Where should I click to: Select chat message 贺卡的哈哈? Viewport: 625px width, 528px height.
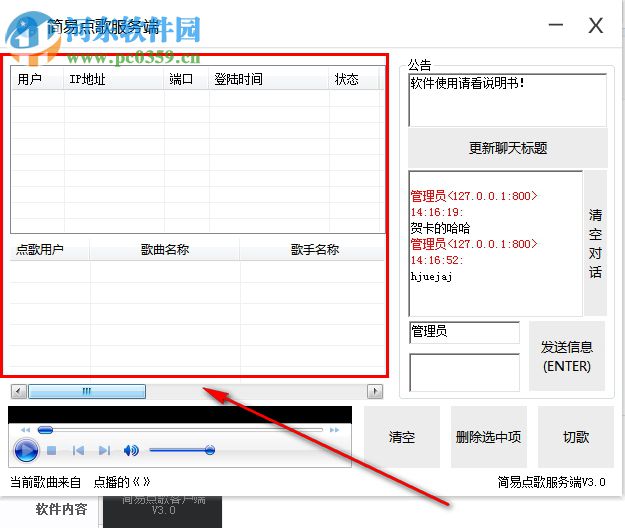click(x=440, y=228)
